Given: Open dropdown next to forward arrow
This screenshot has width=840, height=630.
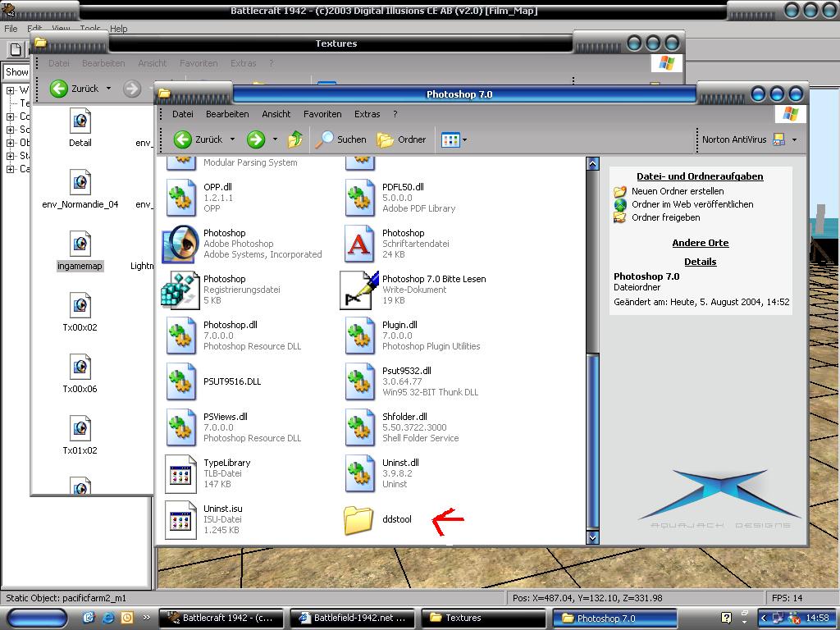Looking at the screenshot, I should [x=275, y=139].
